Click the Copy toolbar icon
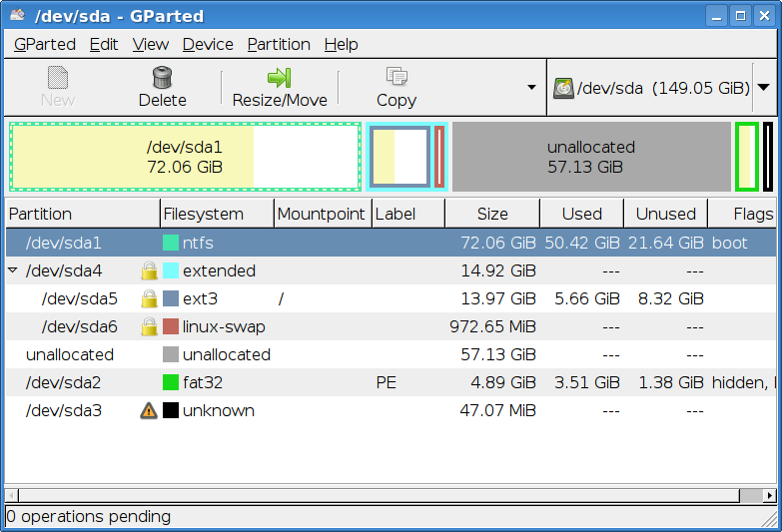 tap(396, 78)
